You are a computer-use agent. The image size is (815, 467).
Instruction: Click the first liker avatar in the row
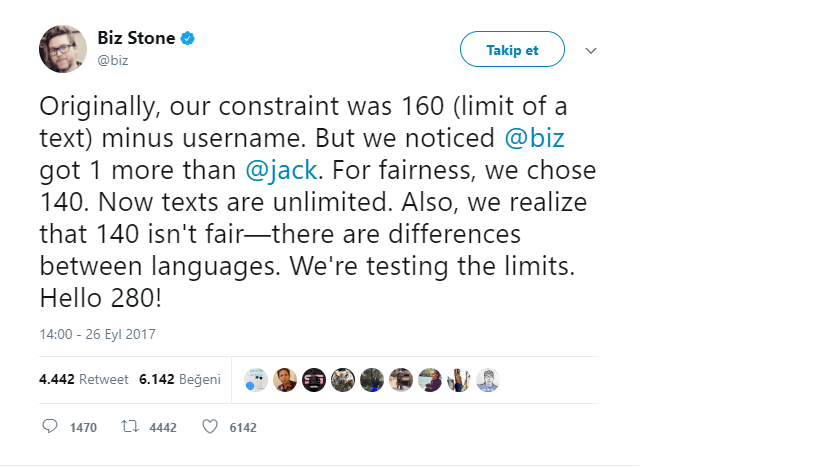(256, 380)
